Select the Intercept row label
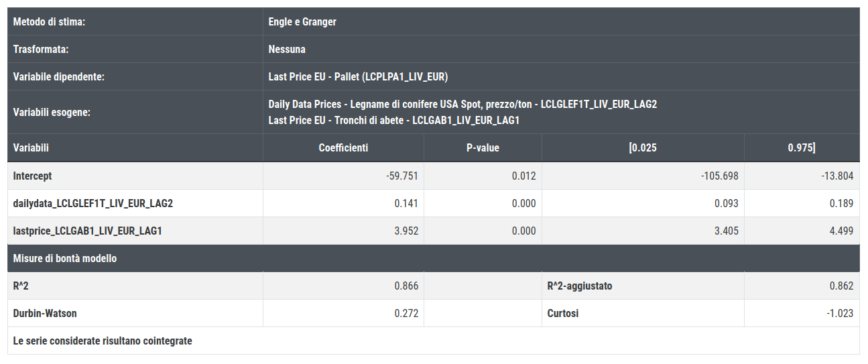 pos(33,176)
